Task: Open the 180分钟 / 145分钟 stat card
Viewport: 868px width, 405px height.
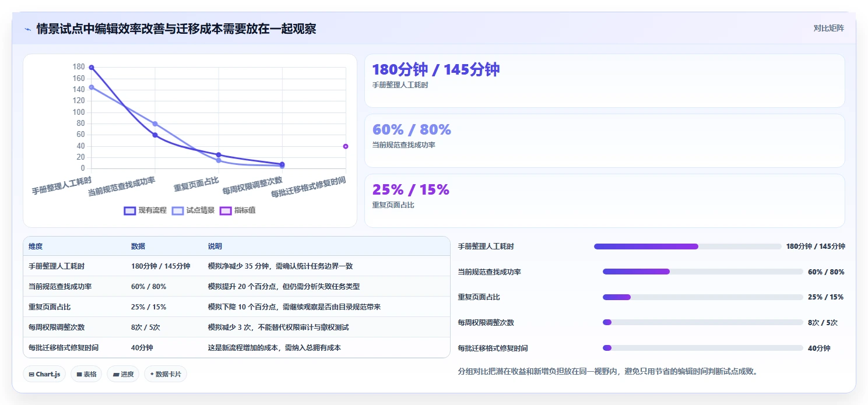Action: click(605, 81)
